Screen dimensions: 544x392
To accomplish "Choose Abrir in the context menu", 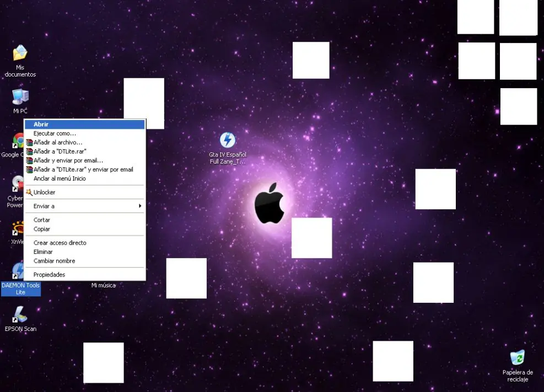I will (x=85, y=124).
